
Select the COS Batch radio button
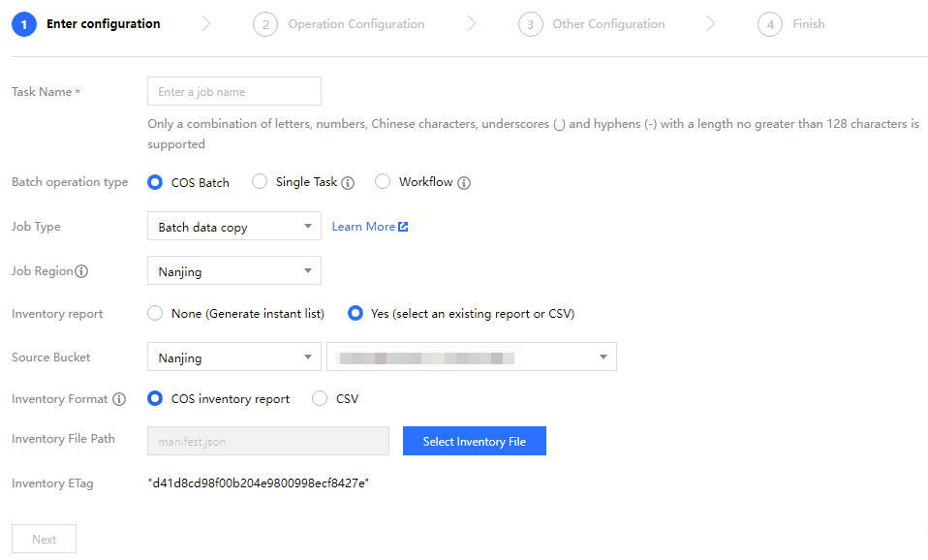pyautogui.click(x=155, y=182)
